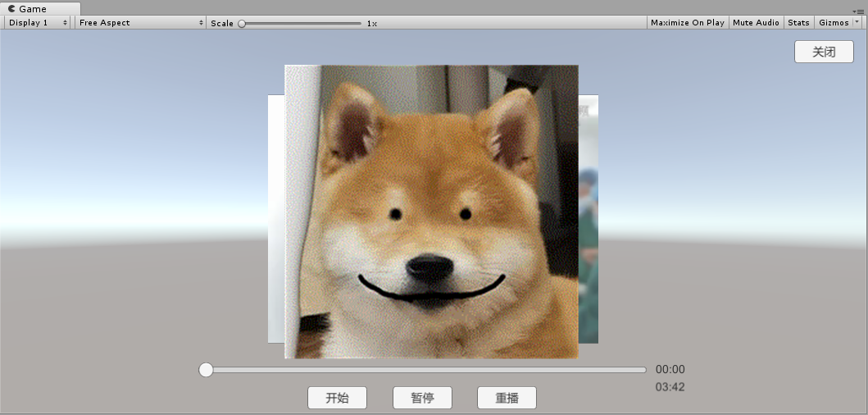Click the video progress slider handle
Screen dimensions: 868x415
point(206,370)
